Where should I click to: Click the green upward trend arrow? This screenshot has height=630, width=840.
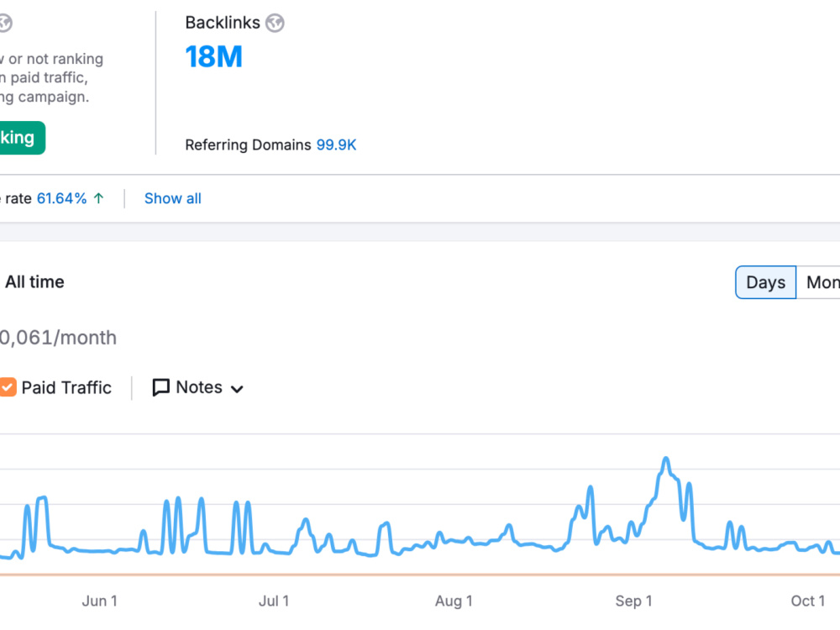(x=98, y=199)
